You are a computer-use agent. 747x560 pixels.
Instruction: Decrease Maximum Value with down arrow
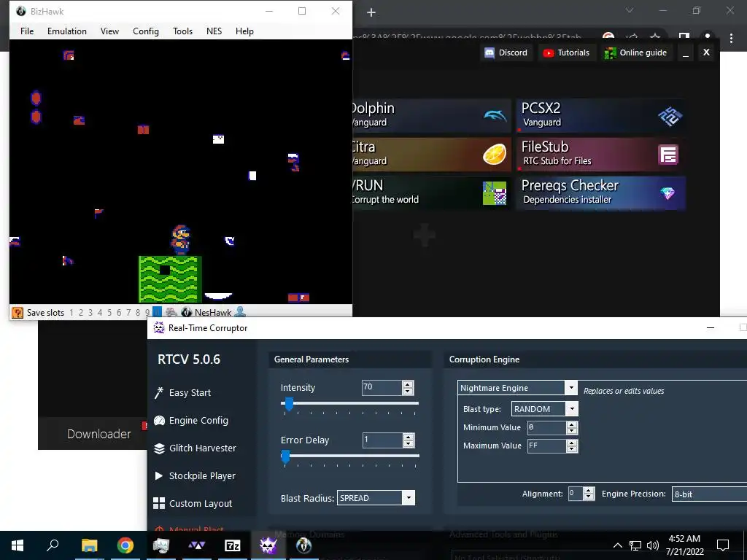click(572, 449)
